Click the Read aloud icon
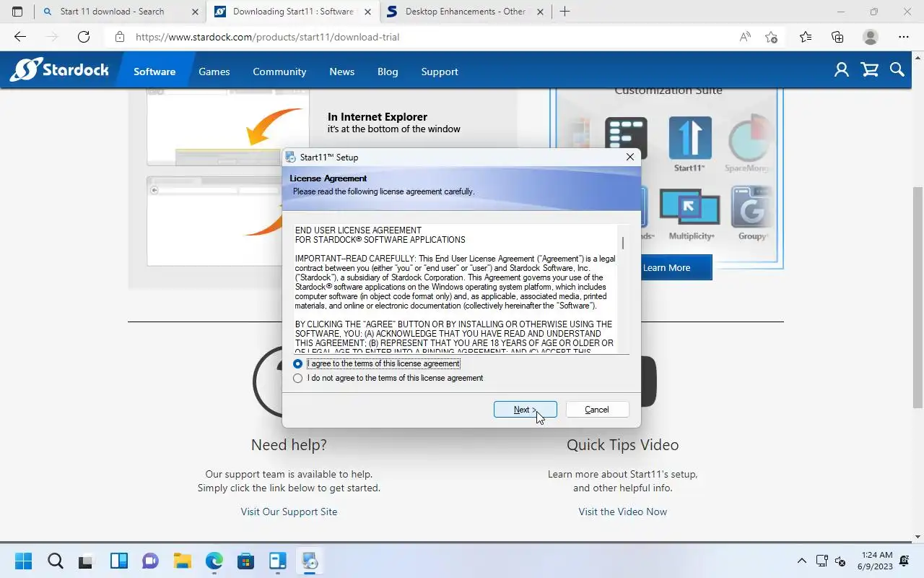This screenshot has height=578, width=924. (x=745, y=37)
